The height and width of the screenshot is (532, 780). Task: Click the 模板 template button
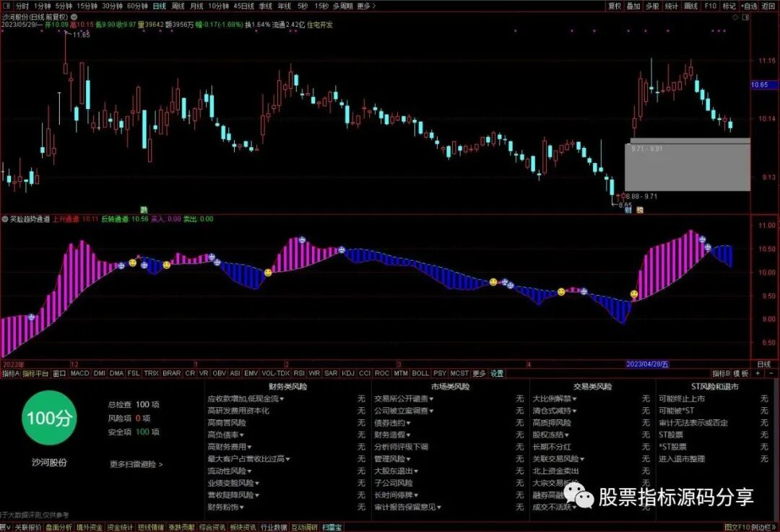[741, 373]
